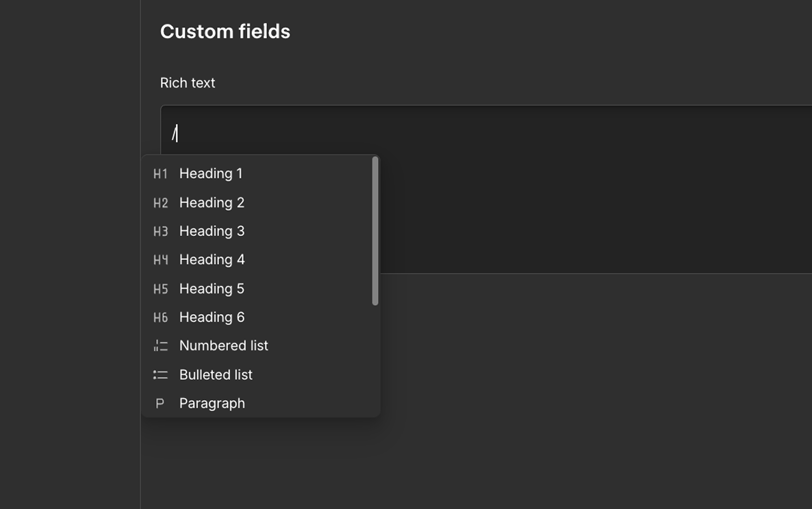812x509 pixels.
Task: Click the H4 icon beside Heading 4
Action: tap(160, 260)
